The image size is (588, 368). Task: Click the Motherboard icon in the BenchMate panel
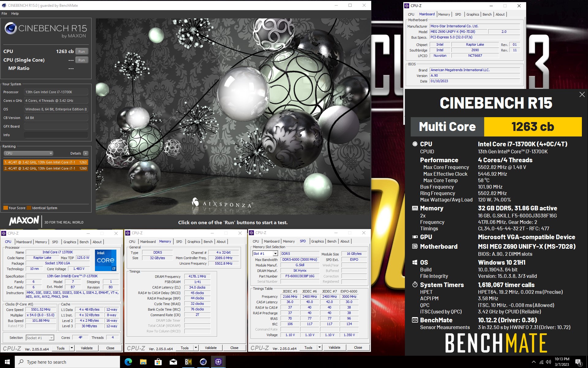(415, 247)
